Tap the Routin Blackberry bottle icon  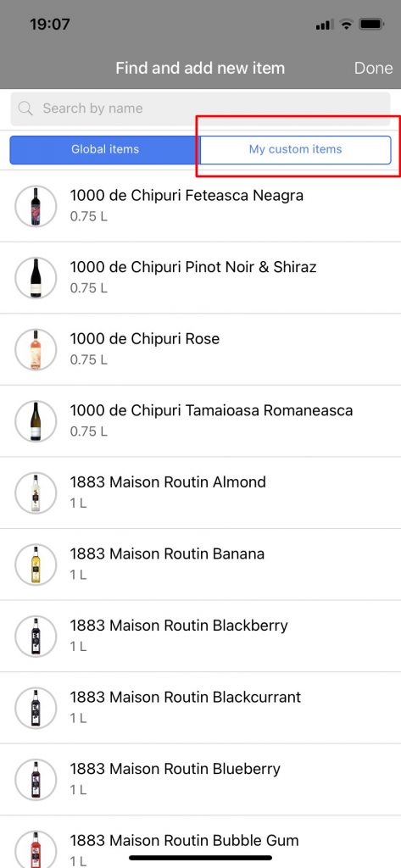pos(36,636)
